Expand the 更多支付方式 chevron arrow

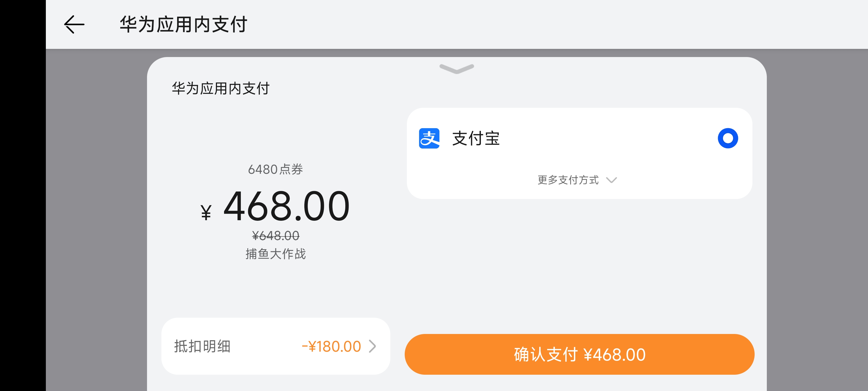(611, 180)
